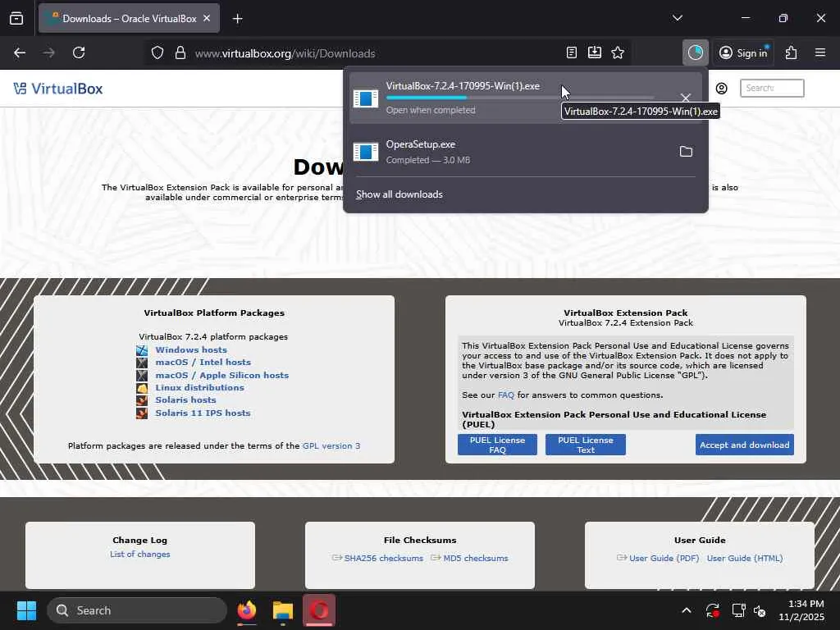Open File Explorer from the taskbar
Image resolution: width=840 pixels, height=630 pixels.
283,610
